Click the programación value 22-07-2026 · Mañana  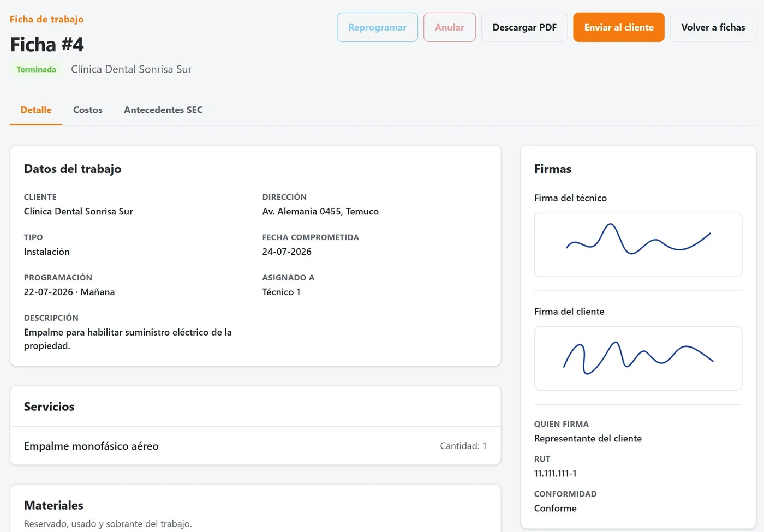tap(69, 292)
